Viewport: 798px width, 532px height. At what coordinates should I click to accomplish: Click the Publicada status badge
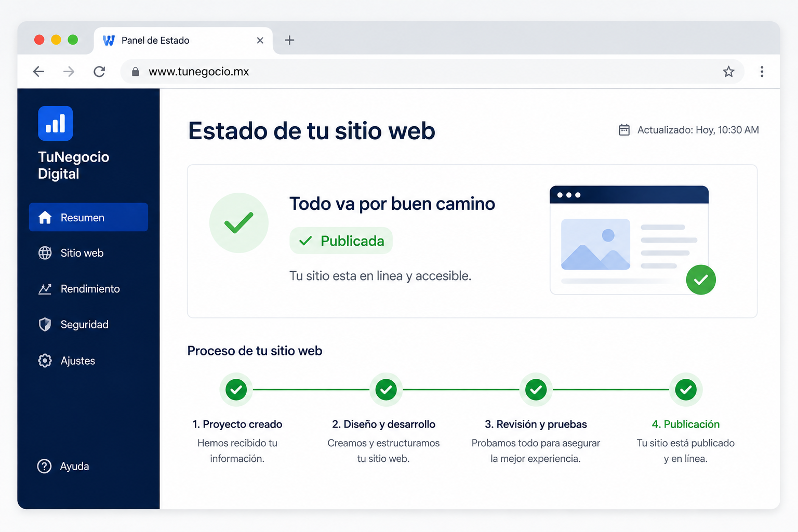click(x=341, y=241)
